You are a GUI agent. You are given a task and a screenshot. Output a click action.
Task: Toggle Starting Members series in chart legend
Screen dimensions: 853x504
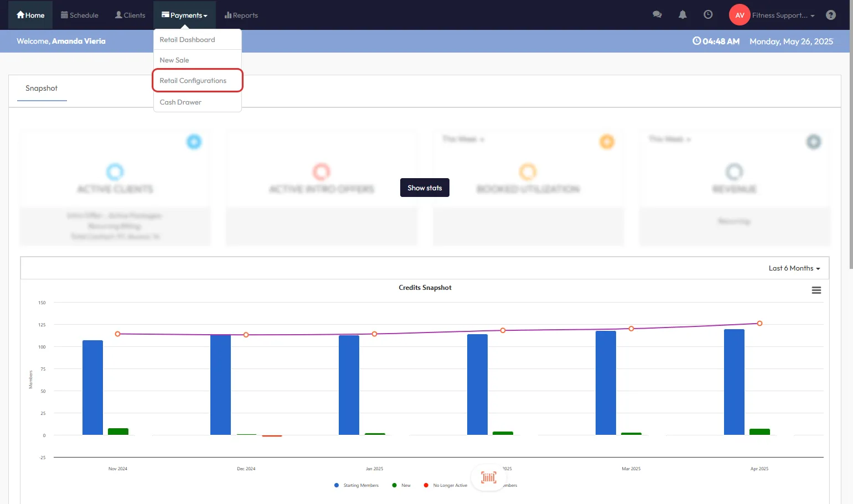point(356,485)
